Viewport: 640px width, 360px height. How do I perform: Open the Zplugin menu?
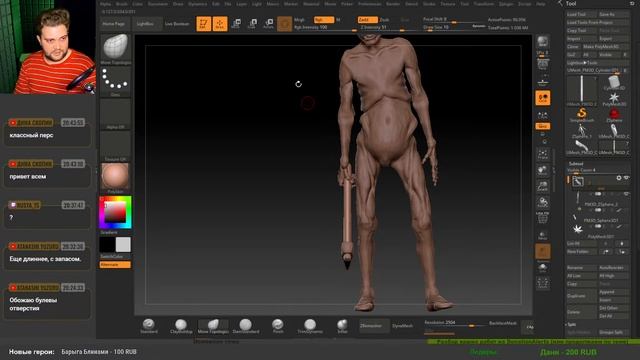coord(506,4)
